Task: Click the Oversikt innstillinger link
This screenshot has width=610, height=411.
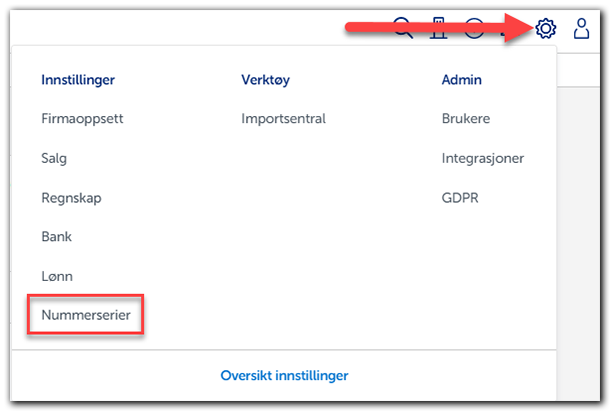Action: pos(284,376)
